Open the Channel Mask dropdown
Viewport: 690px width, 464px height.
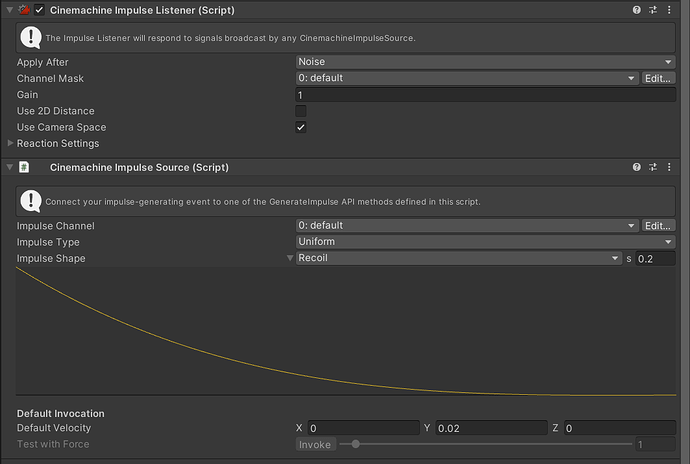[x=466, y=78]
